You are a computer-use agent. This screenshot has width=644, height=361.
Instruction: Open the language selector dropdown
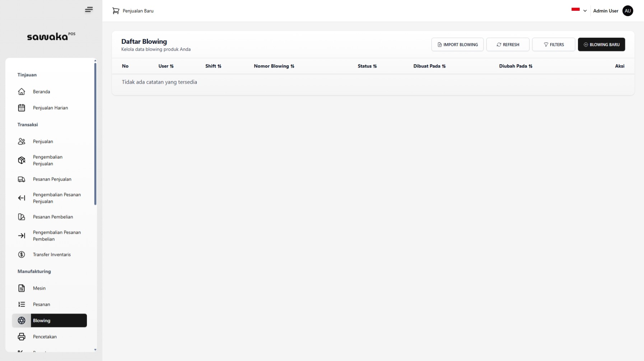pos(579,10)
